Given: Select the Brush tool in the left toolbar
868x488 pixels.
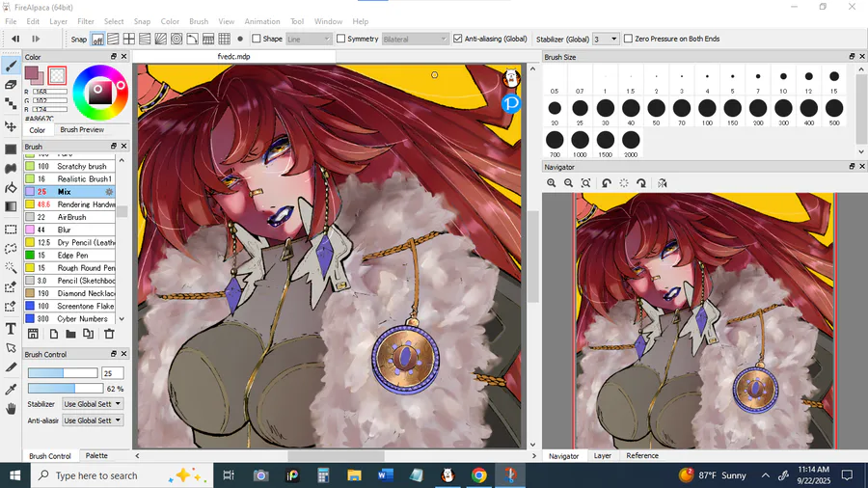Looking at the screenshot, I should click(x=11, y=66).
